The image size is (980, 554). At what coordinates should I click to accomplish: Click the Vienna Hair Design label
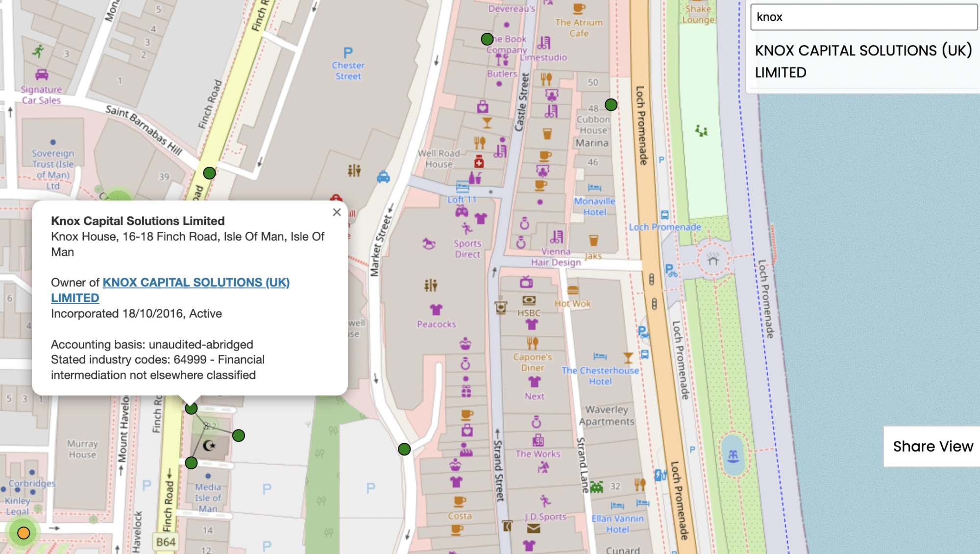[556, 257]
